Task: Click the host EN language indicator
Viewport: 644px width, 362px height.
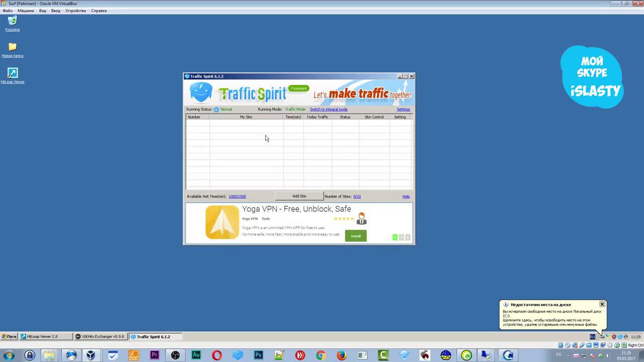Action: click(x=558, y=355)
